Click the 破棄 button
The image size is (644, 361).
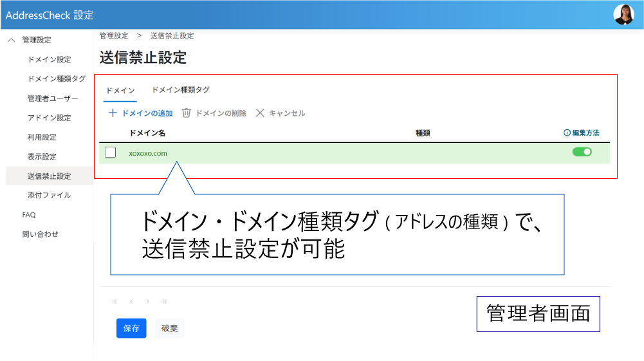(x=170, y=328)
